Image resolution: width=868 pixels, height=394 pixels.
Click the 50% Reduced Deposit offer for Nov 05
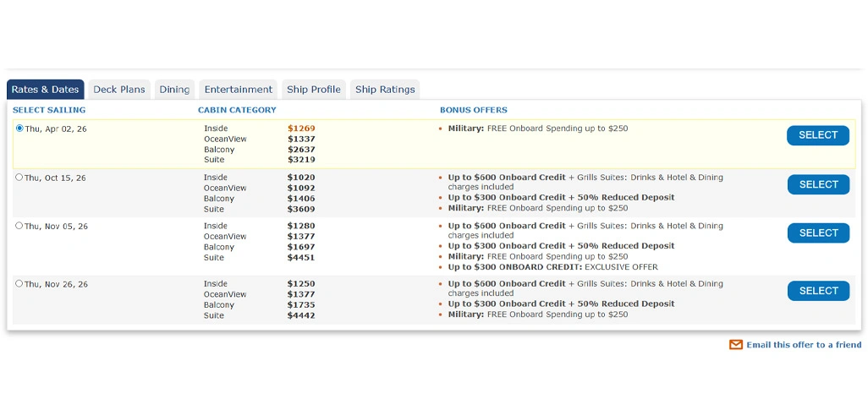(x=561, y=246)
